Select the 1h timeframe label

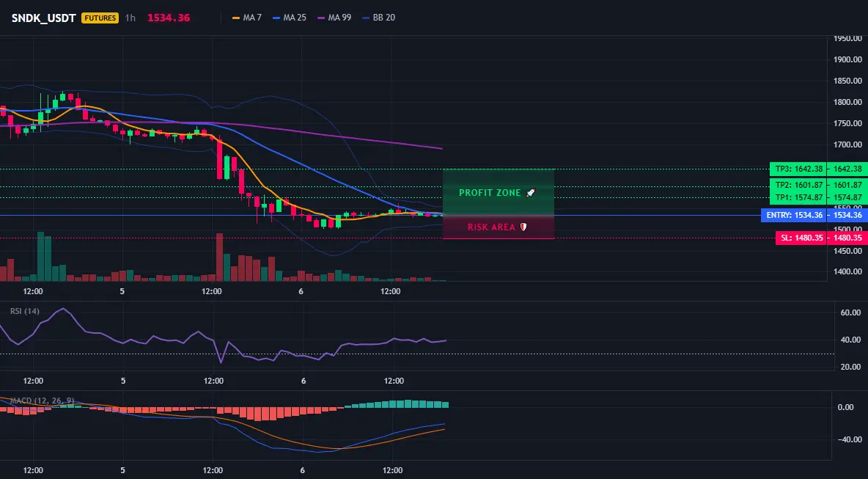(130, 18)
